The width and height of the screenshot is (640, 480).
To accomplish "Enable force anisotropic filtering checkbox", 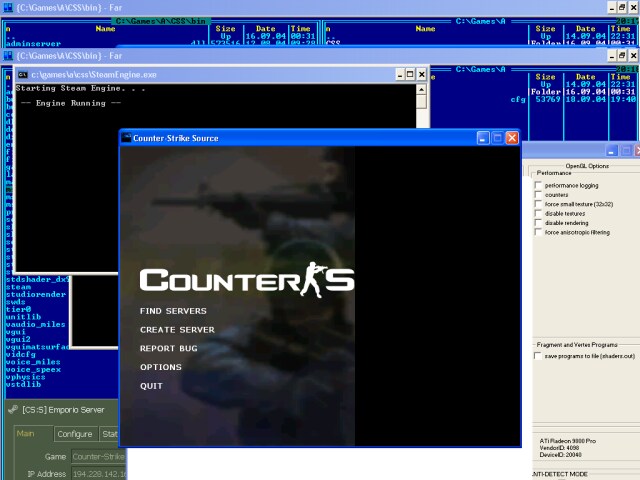I will click(538, 232).
